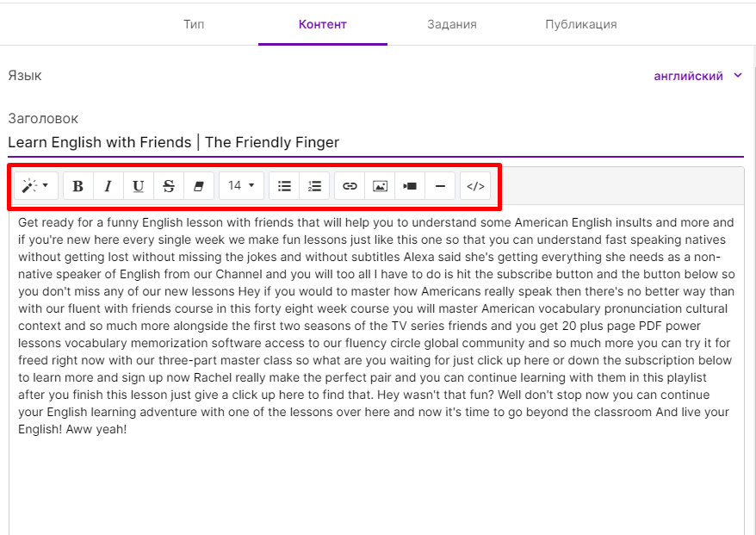Screen dimensions: 756x535
Task: Click the Заголовок title input field
Action: [x=375, y=142]
